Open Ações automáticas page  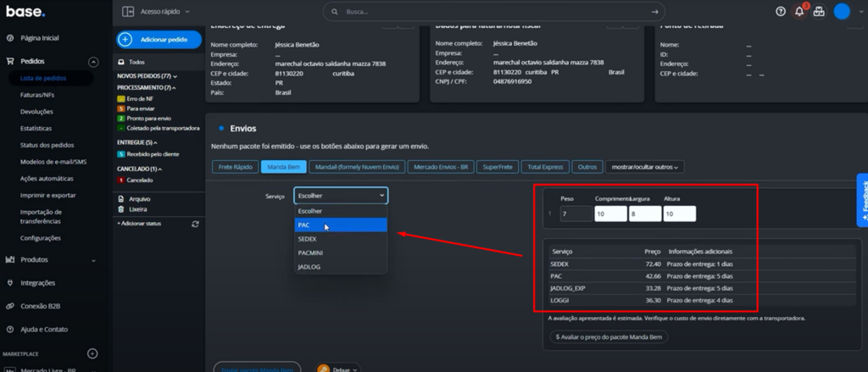pyautogui.click(x=47, y=178)
